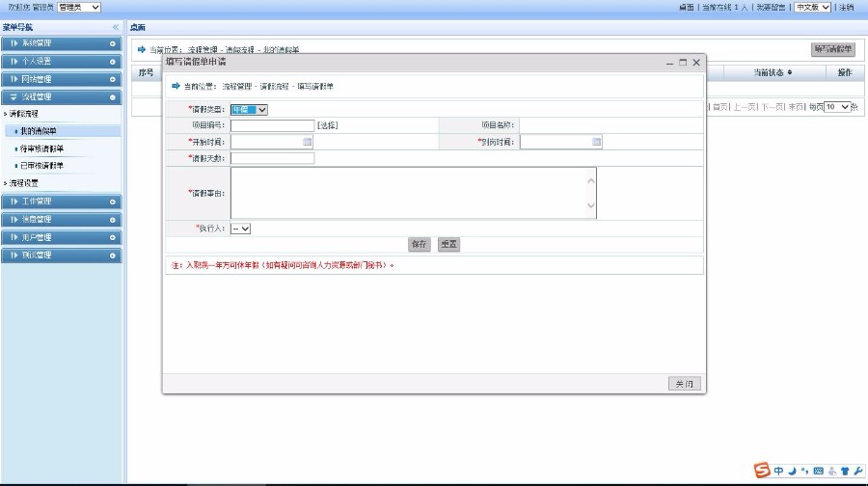868x486 pixels.
Task: Select 待审核请假单 in the sidebar
Action: pos(41,148)
